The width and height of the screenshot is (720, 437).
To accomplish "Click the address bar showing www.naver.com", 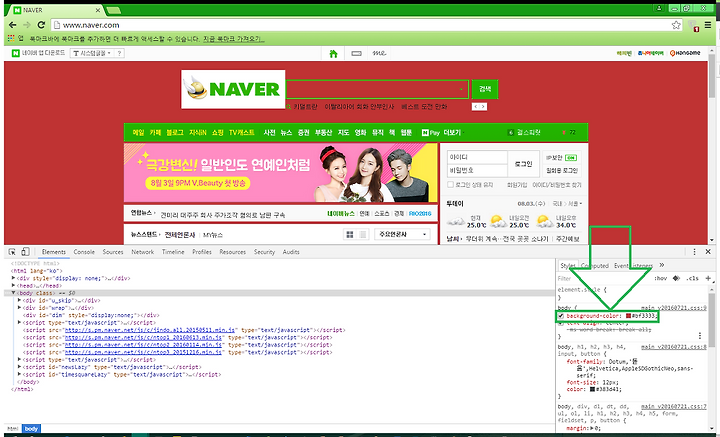I will coord(360,25).
